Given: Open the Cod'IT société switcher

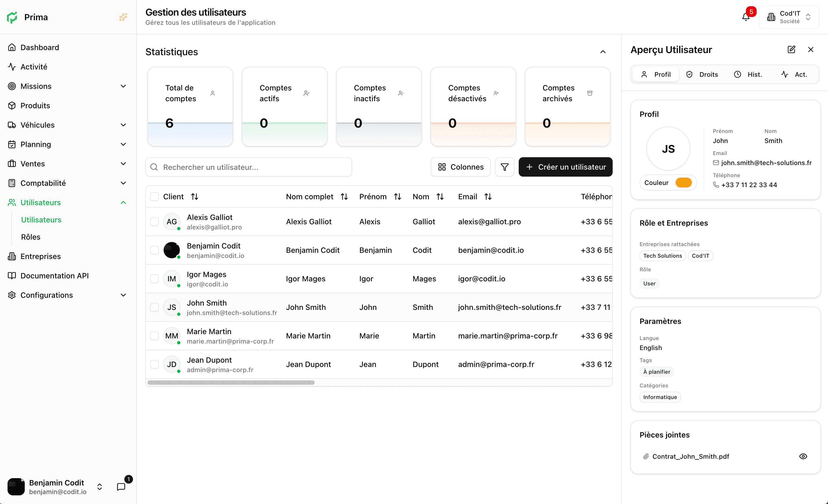Looking at the screenshot, I should [x=789, y=17].
